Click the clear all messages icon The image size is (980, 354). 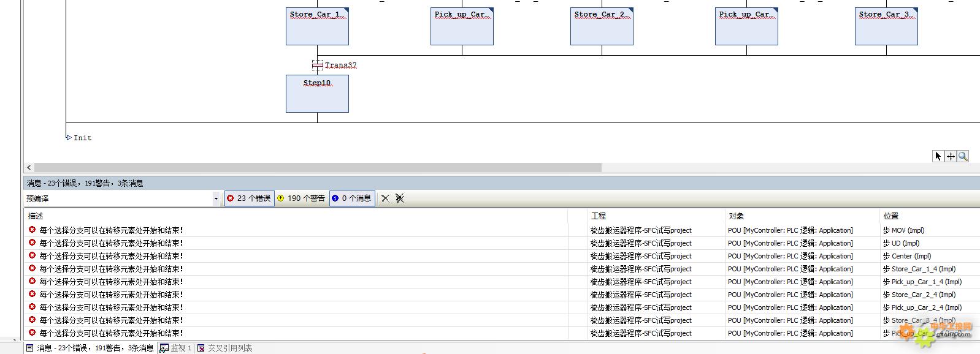[400, 198]
